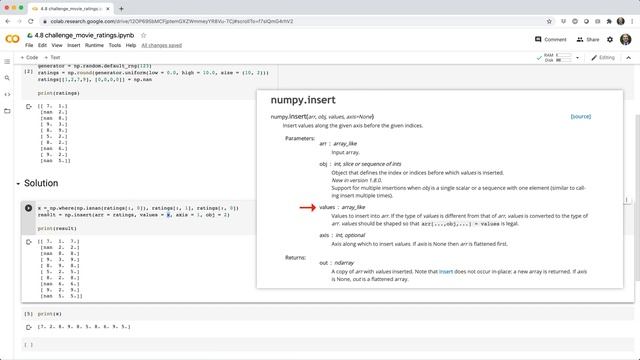
Task: Go back in browser
Action: [8, 21]
